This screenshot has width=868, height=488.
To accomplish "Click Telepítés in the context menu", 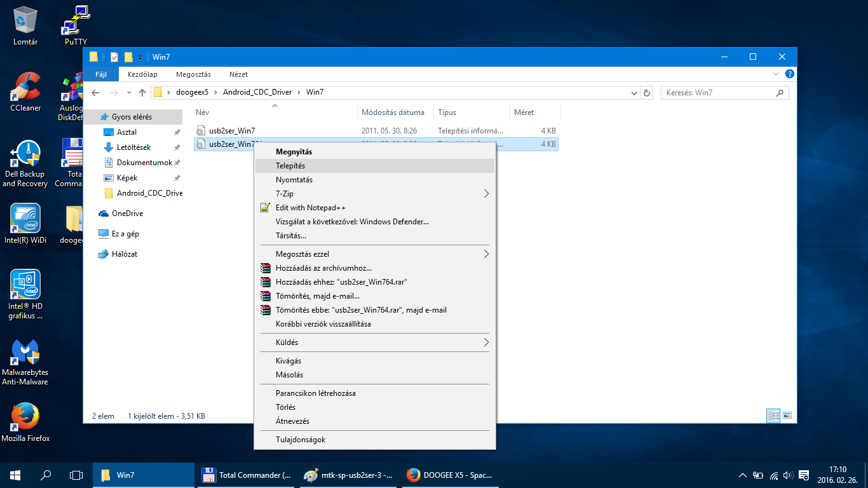I will (290, 166).
